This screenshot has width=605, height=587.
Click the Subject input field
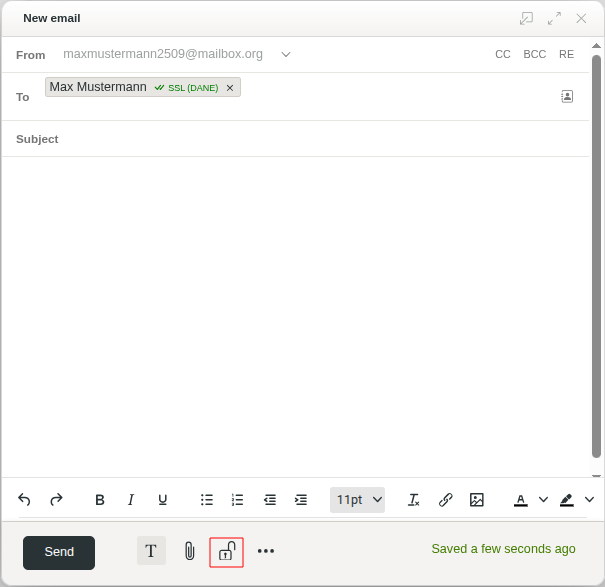(x=320, y=139)
